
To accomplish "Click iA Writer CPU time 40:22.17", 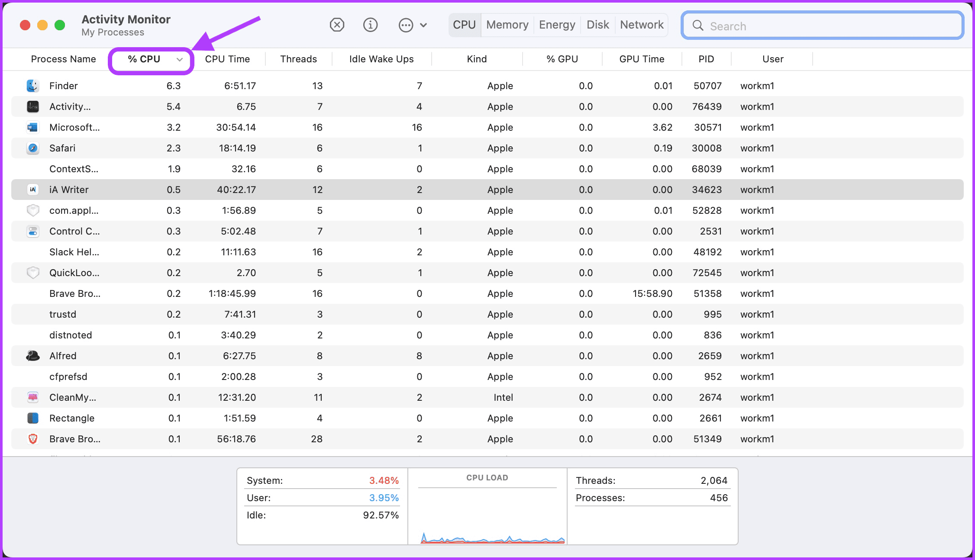I will tap(236, 190).
